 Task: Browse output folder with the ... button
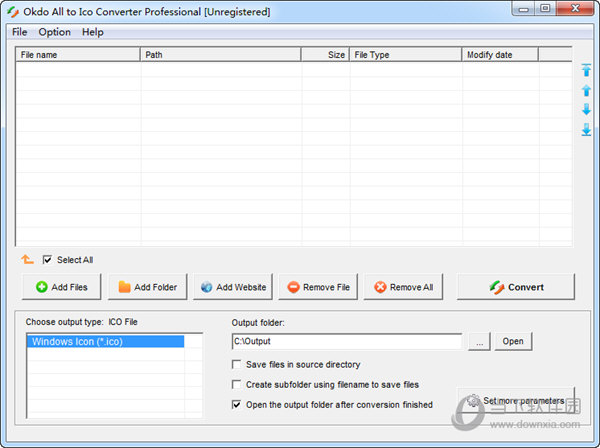click(479, 341)
